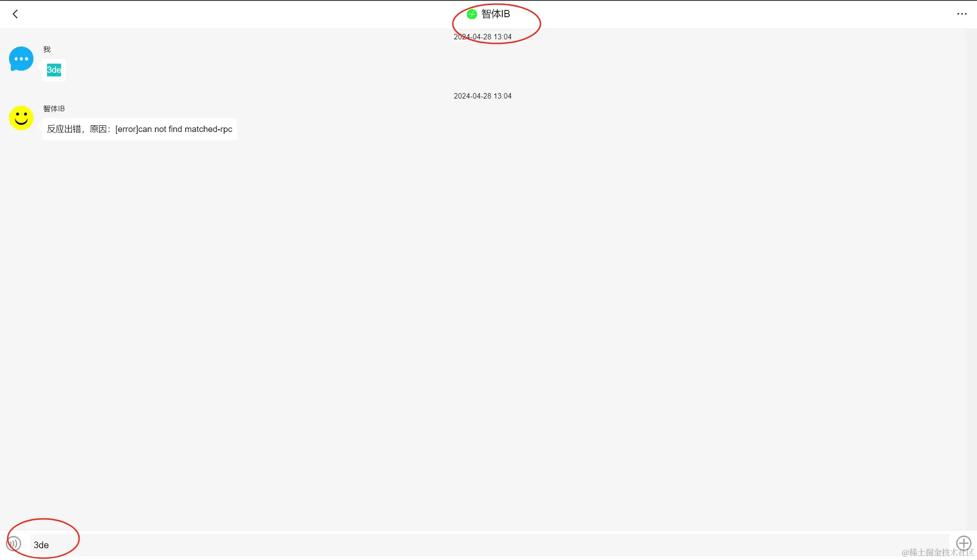Select the highlighted 3de sent message
The width and height of the screenshot is (977, 560).
click(54, 70)
